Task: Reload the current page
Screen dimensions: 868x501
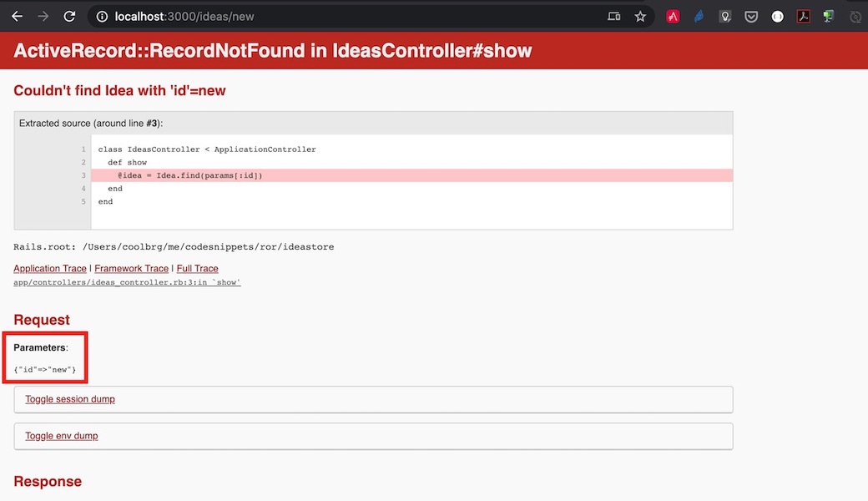Action: (70, 16)
